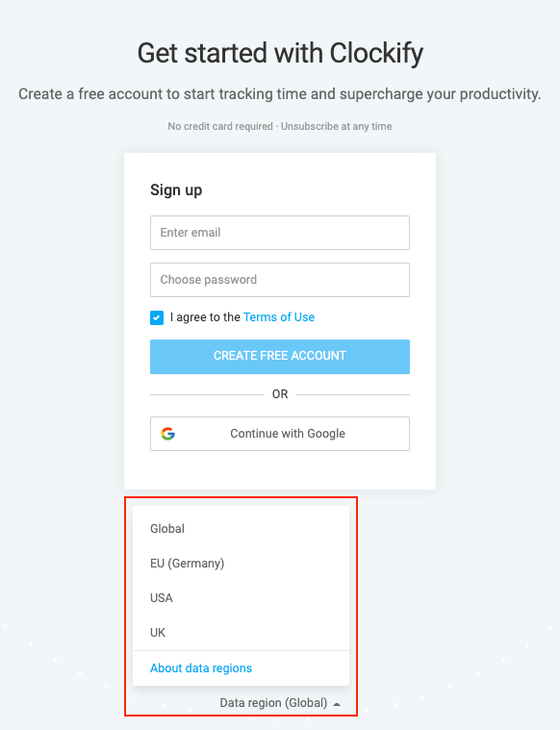Collapse the Data region (Global) dropdown

(x=280, y=702)
